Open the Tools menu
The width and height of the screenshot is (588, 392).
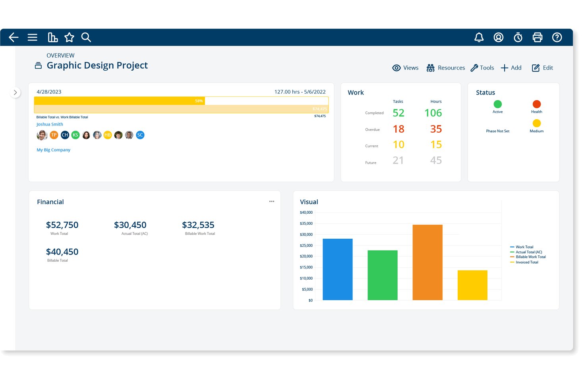click(x=482, y=68)
